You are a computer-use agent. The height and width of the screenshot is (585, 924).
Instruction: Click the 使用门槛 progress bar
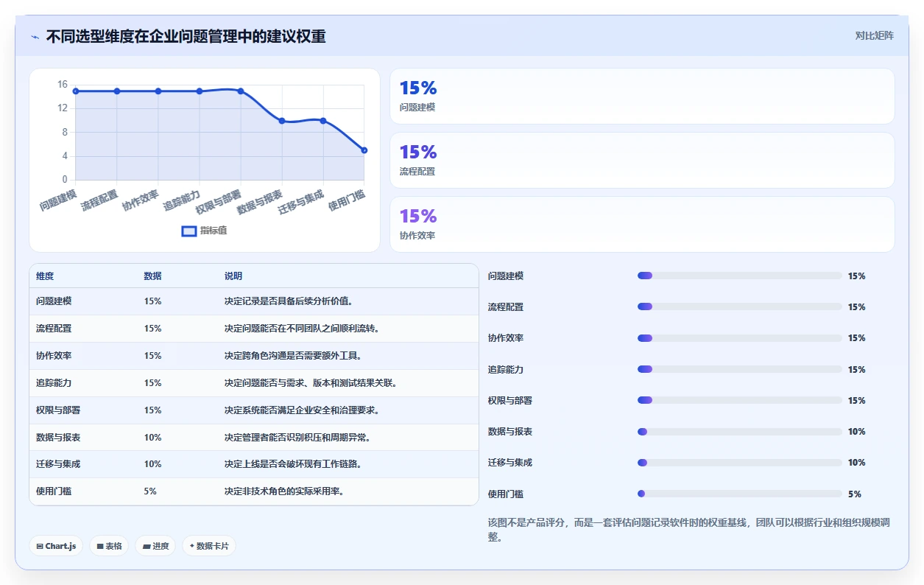tap(739, 494)
